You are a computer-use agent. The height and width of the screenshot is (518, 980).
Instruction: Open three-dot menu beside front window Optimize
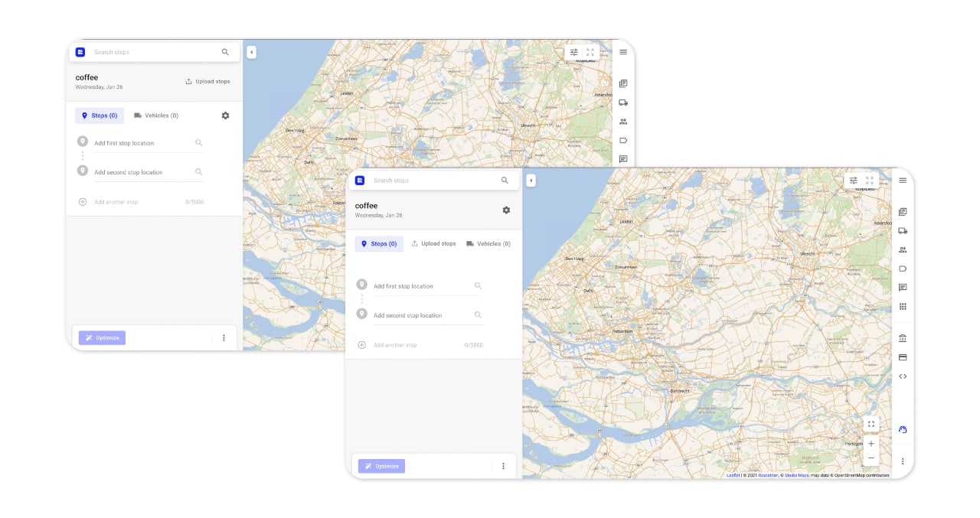point(503,466)
